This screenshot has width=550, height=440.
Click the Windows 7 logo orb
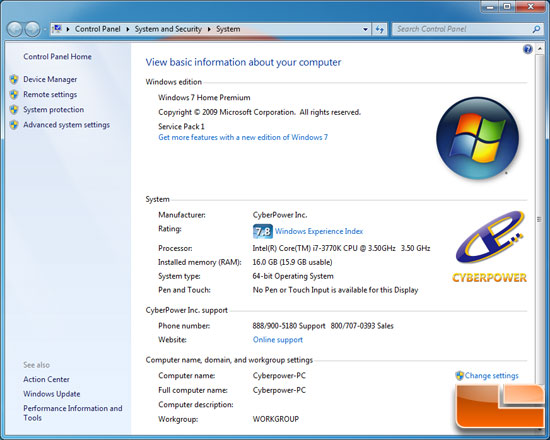click(x=477, y=138)
